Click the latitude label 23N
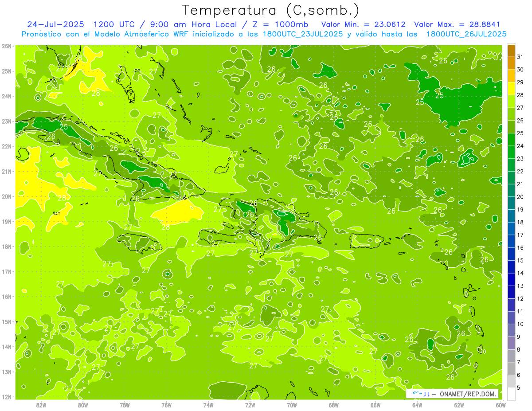 [x=7, y=121]
